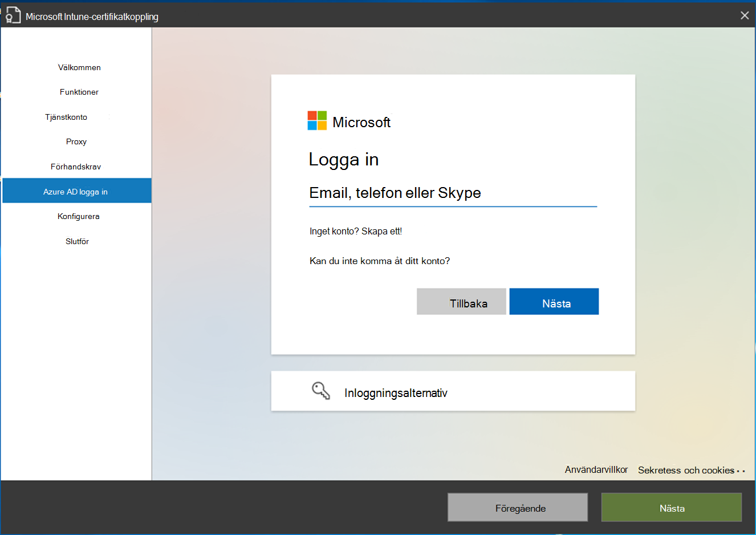The width and height of the screenshot is (756, 535).
Task: Click the green Nästa wizard button
Action: pyautogui.click(x=672, y=507)
